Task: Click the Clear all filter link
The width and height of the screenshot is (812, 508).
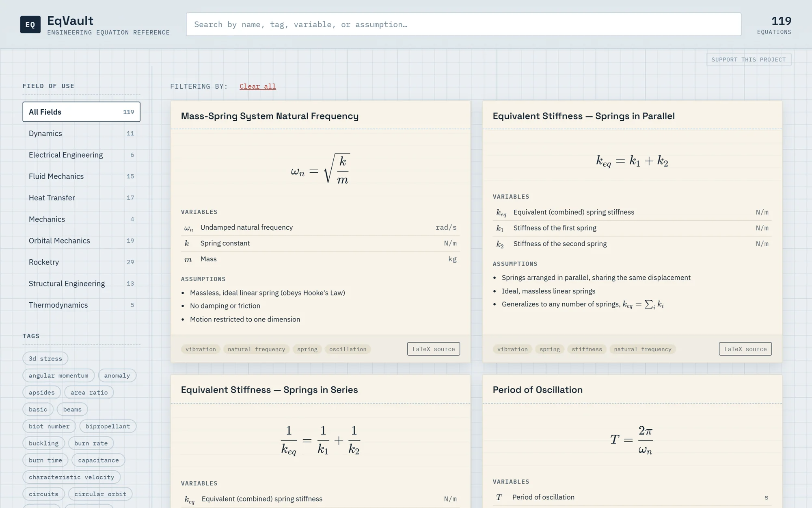Action: (258, 86)
